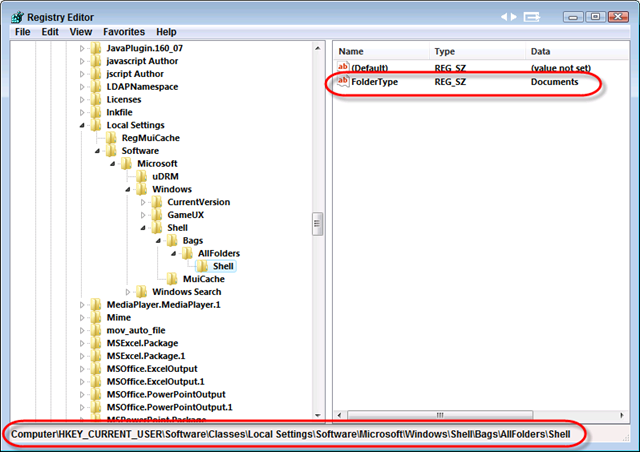This screenshot has height=452, width=640.
Task: Select the FolderType value name
Action: click(x=374, y=82)
